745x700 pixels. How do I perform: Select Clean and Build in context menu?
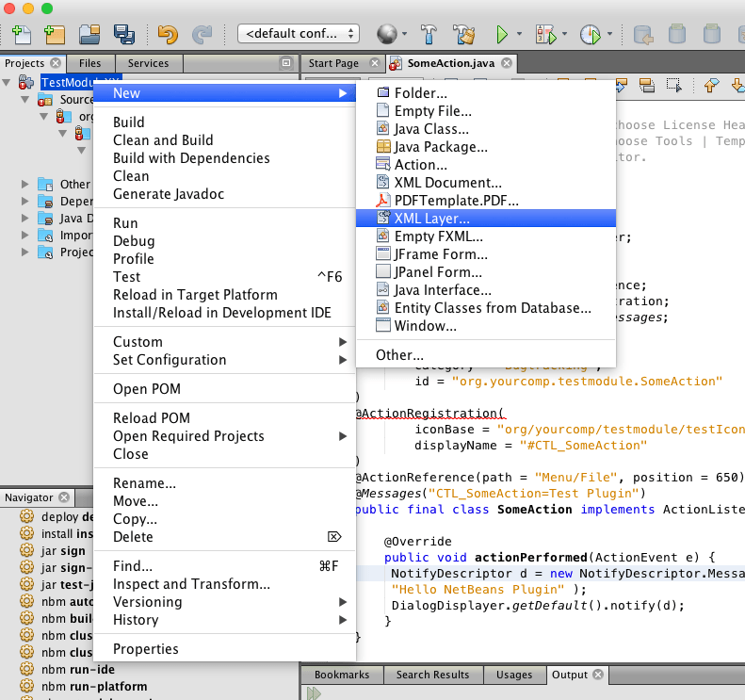163,140
